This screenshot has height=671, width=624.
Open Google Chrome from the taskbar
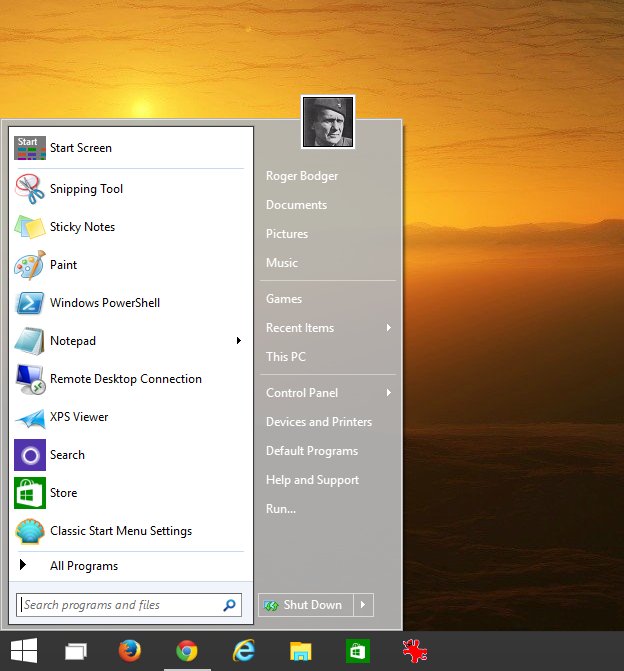click(x=186, y=652)
